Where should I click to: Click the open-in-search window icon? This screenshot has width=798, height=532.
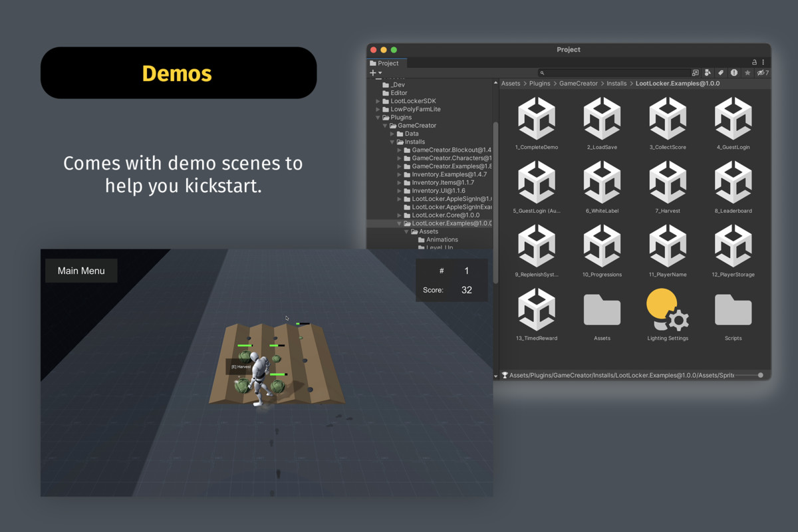tap(696, 72)
